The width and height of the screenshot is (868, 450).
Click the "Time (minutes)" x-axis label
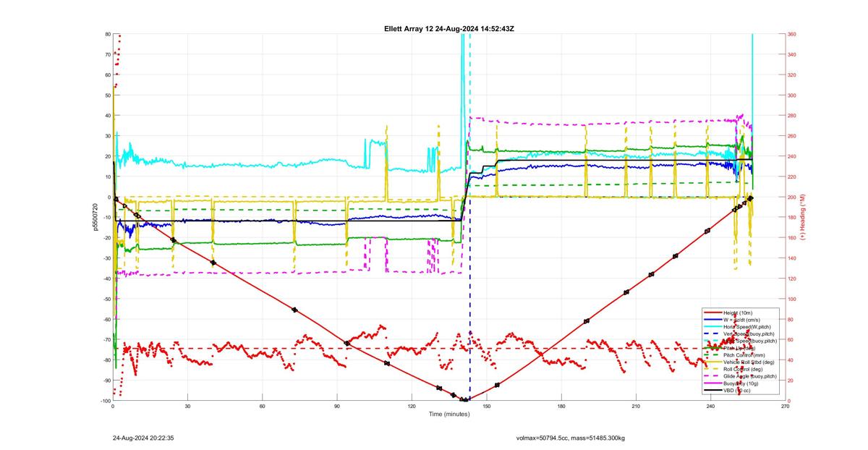coord(449,414)
